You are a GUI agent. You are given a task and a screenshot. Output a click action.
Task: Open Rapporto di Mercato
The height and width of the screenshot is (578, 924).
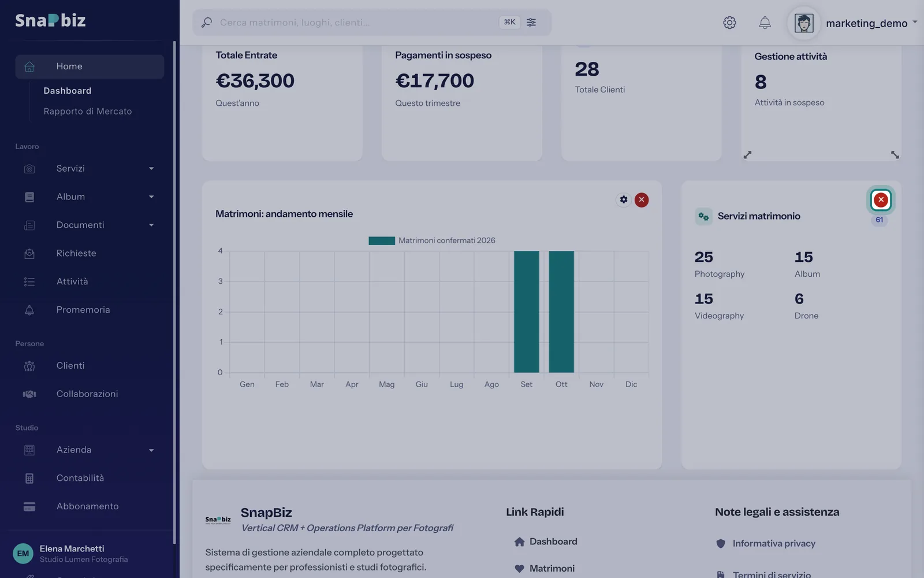click(88, 112)
